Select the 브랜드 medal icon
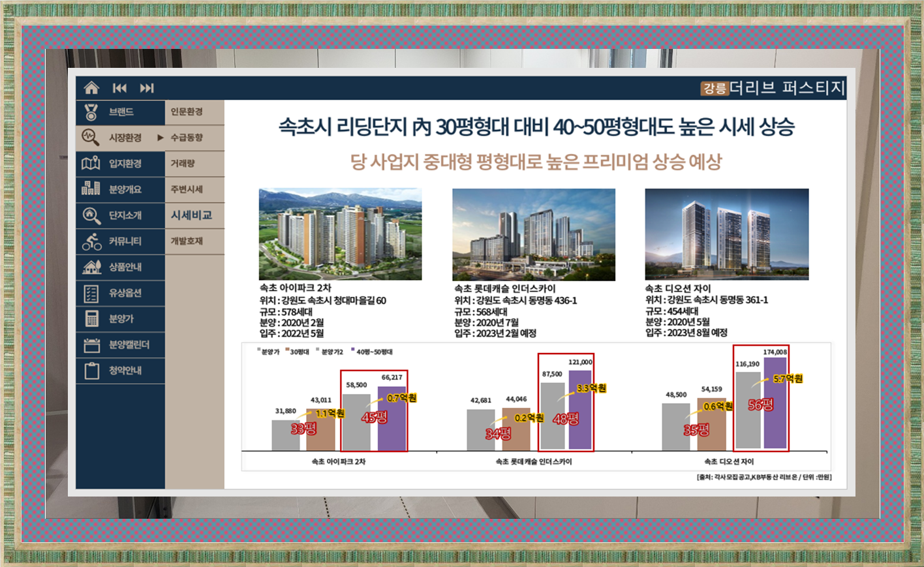Viewport: 924px width, 567px height. click(91, 112)
